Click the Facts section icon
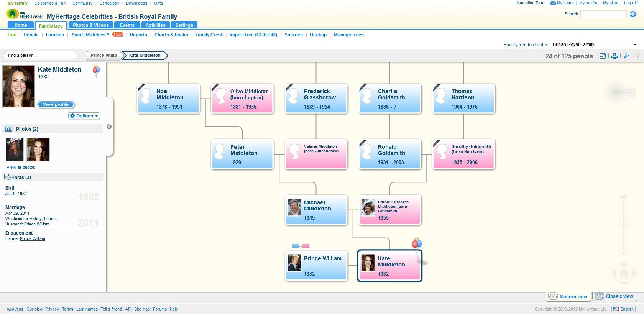644x314 pixels. (x=7, y=177)
